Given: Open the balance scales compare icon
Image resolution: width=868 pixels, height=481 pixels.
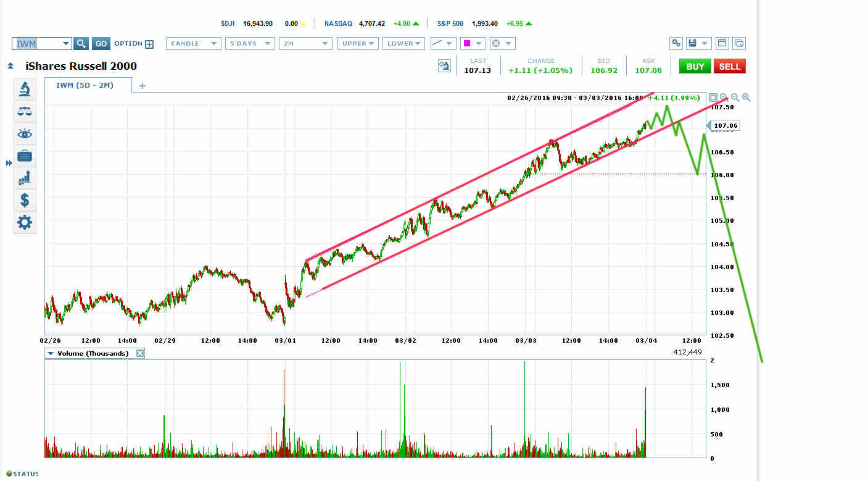Looking at the screenshot, I should tap(25, 112).
